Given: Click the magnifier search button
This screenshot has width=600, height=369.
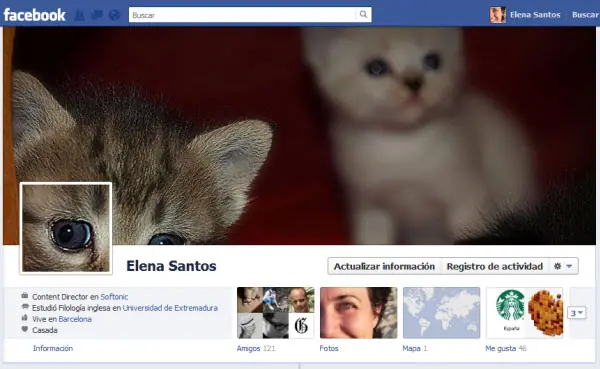Looking at the screenshot, I should pyautogui.click(x=363, y=15).
